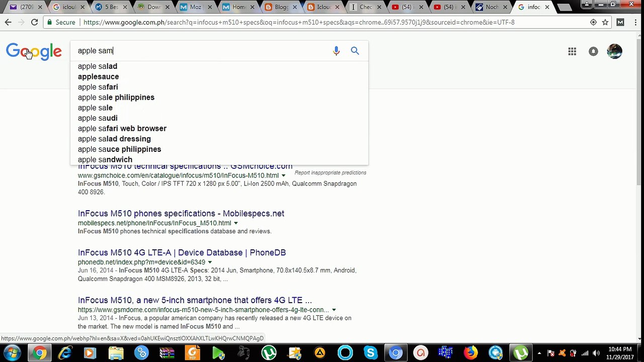The image size is (644, 362).
Task: Click the voice search microphone icon
Action: point(336,51)
